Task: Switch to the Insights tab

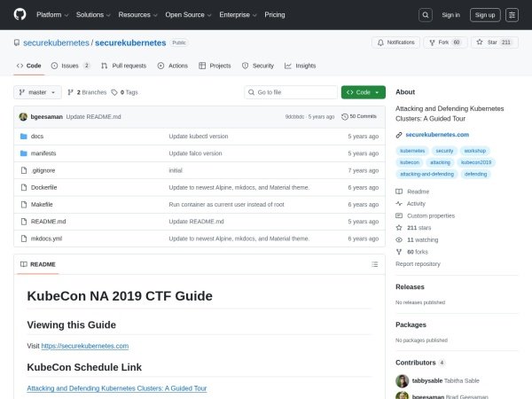Action: 301,66
